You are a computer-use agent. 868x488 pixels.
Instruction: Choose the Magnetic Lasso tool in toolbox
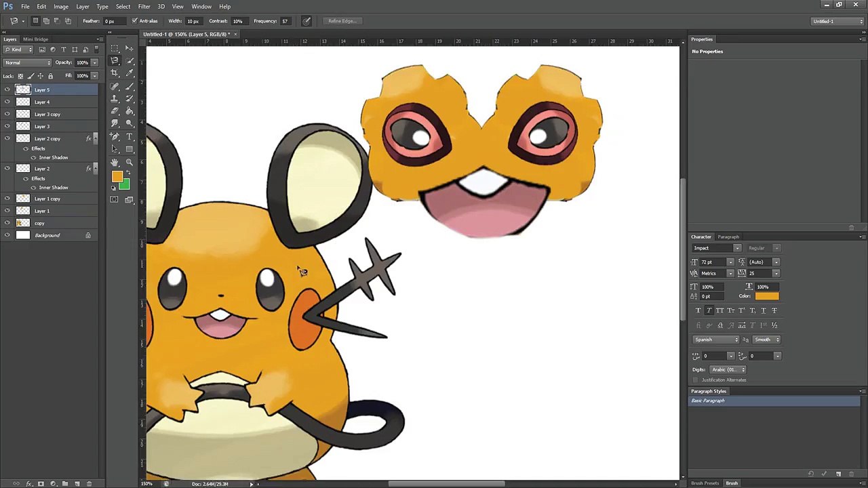click(115, 60)
